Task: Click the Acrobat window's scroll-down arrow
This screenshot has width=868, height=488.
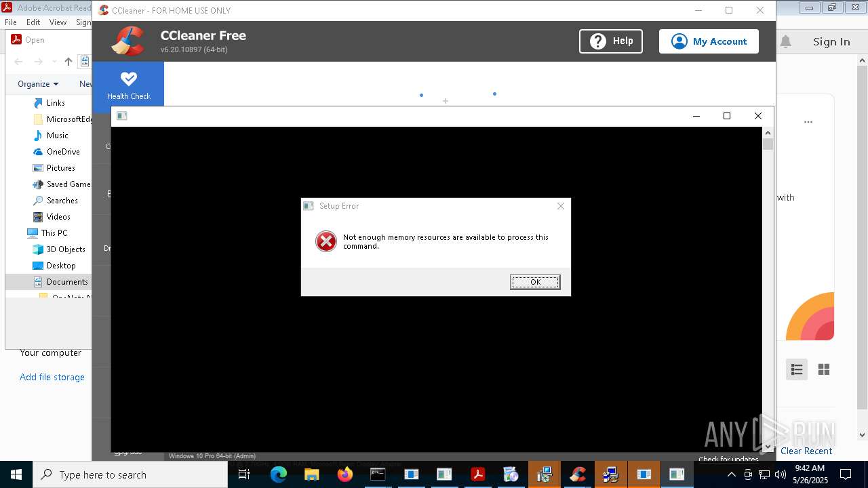Action: click(862, 435)
